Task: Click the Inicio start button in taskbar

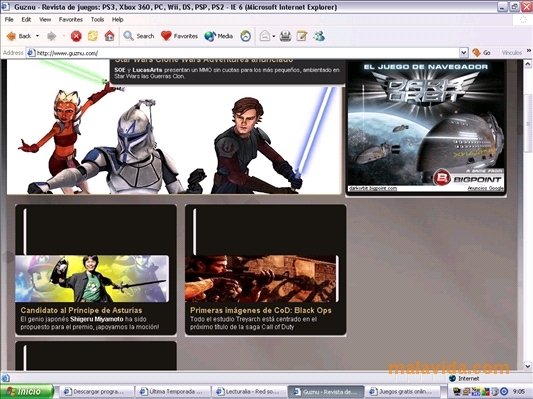Action: (x=27, y=392)
